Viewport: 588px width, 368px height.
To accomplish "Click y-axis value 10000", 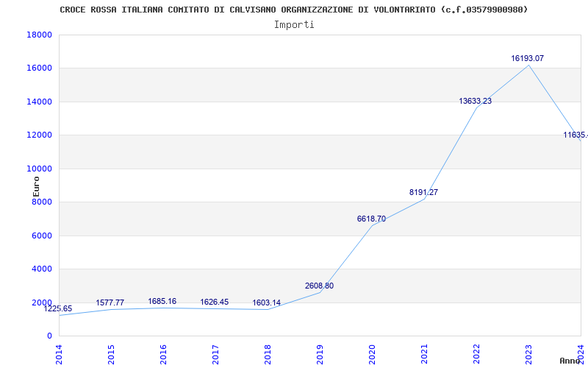I will click(x=39, y=169).
